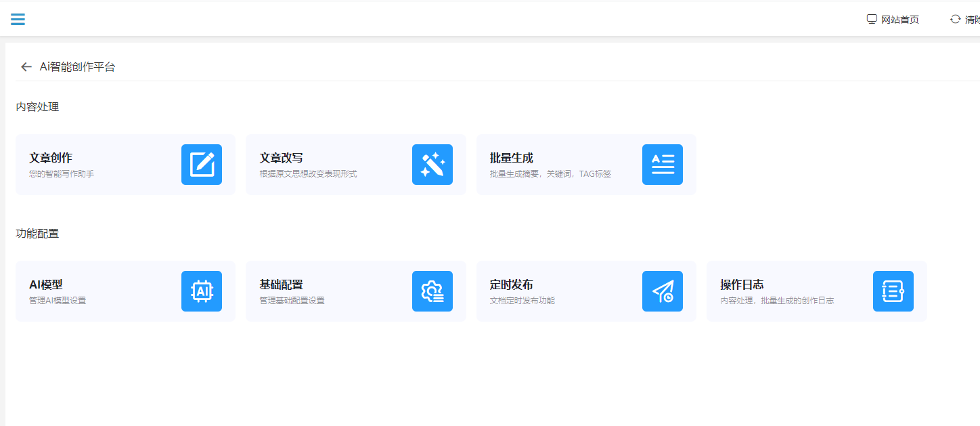Open the AI模型 card title
Image resolution: width=980 pixels, height=426 pixels.
click(x=46, y=284)
